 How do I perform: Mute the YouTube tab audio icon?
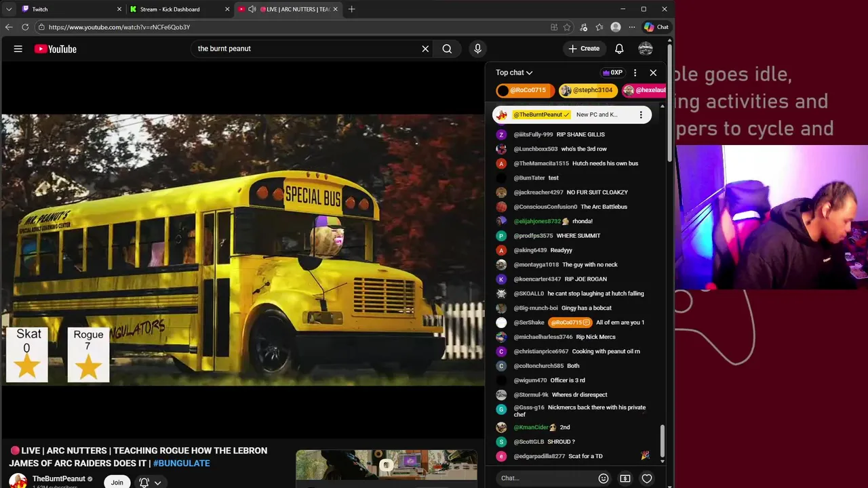click(252, 9)
